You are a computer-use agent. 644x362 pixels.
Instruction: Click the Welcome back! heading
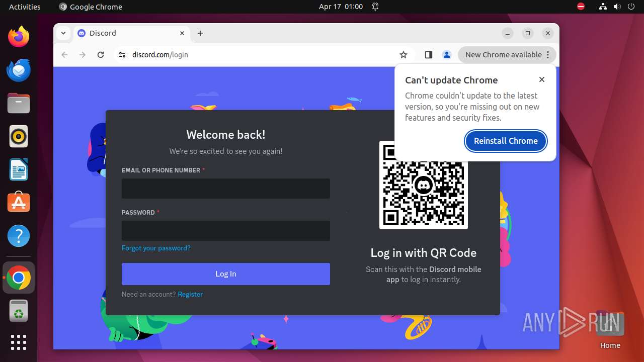click(226, 135)
